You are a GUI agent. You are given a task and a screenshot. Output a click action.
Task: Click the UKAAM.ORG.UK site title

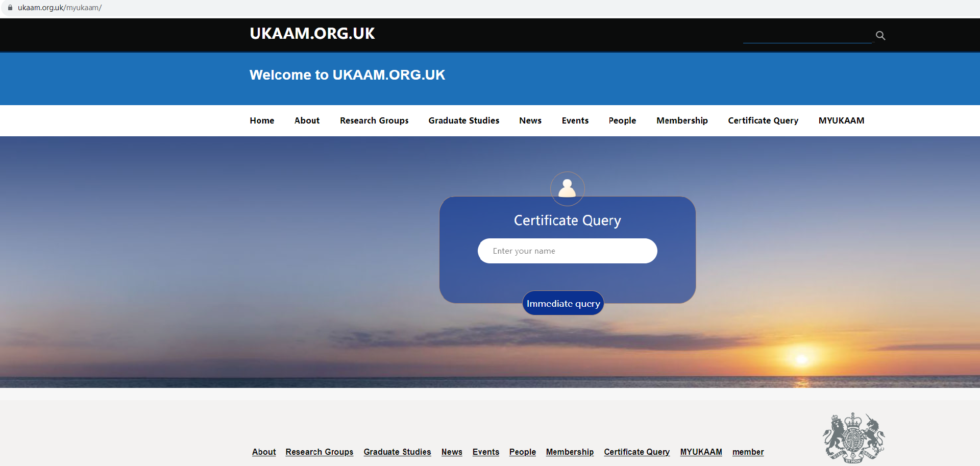(x=312, y=34)
